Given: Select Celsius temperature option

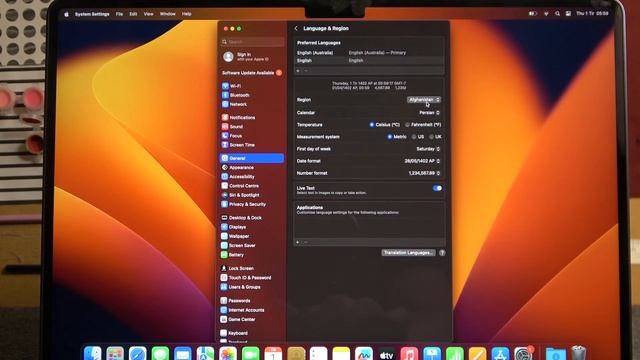Looking at the screenshot, I should coord(384,124).
